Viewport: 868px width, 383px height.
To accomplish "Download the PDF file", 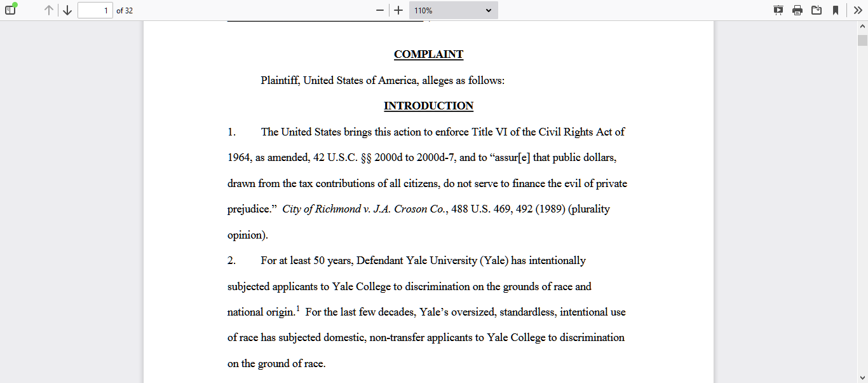I will pyautogui.click(x=817, y=10).
